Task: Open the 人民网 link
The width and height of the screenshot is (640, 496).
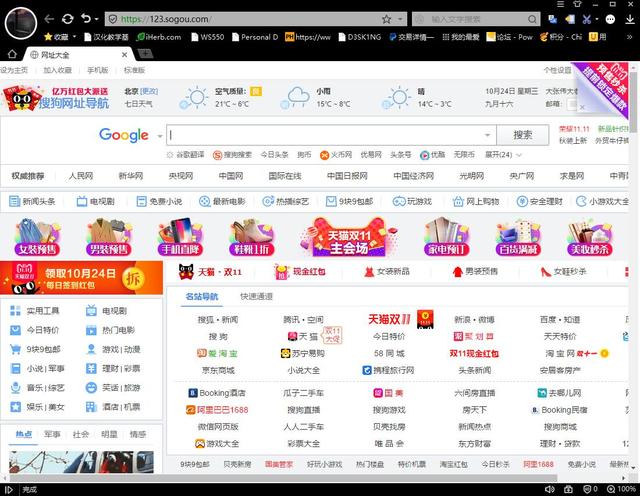Action: coord(81,176)
